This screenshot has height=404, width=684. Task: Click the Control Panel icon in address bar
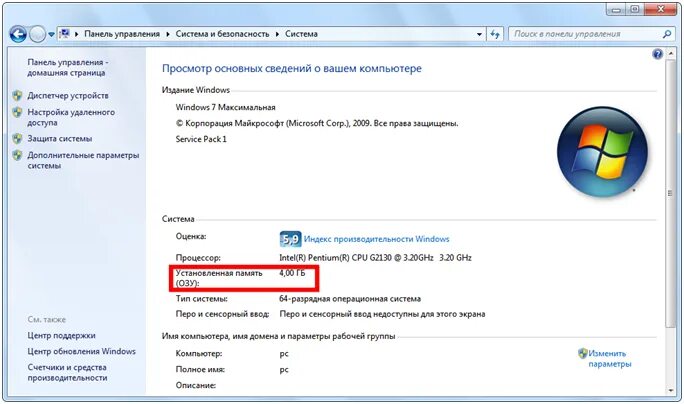tap(65, 34)
